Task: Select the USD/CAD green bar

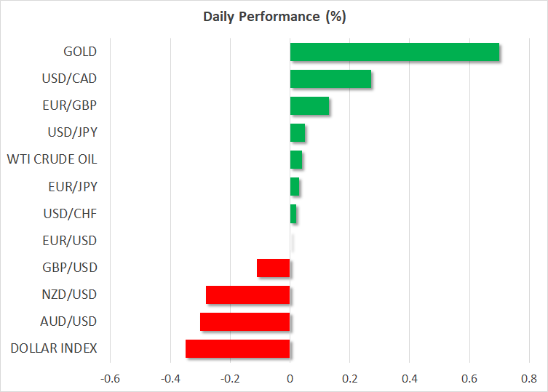Action: click(330, 79)
